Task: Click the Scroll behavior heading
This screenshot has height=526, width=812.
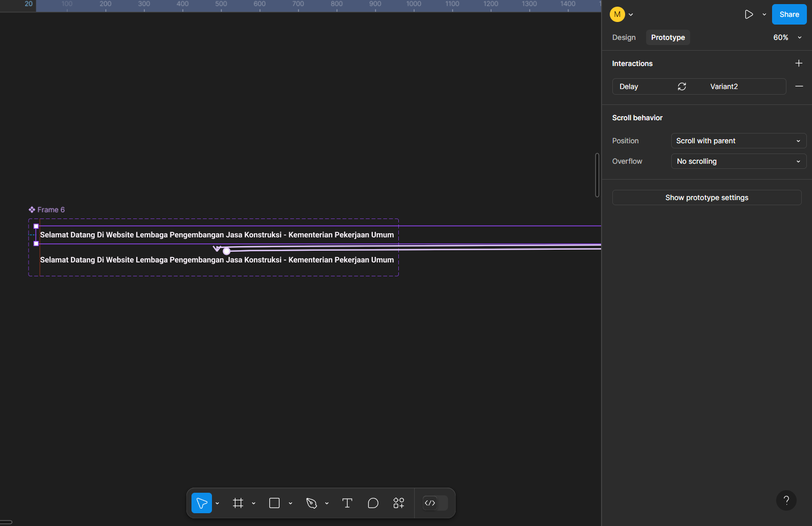Action: (637, 118)
